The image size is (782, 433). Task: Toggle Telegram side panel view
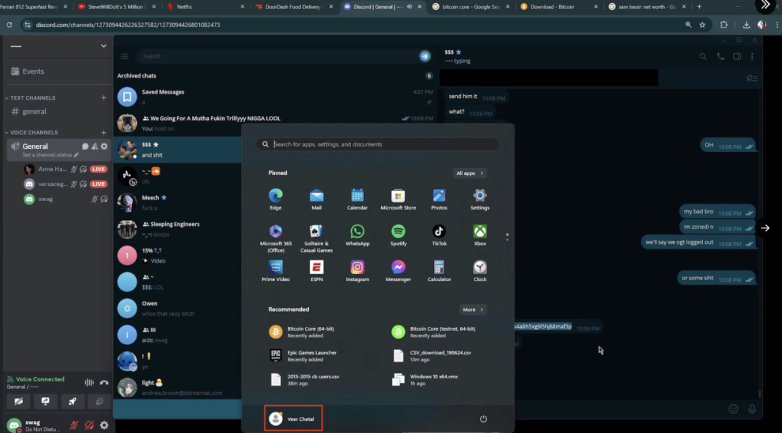(736, 57)
